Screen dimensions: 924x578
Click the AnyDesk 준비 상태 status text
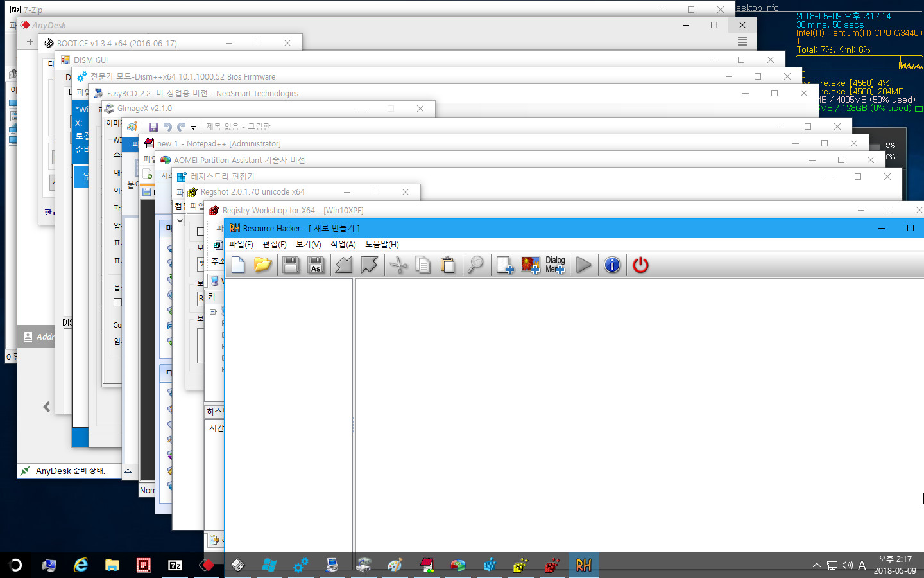coord(70,471)
